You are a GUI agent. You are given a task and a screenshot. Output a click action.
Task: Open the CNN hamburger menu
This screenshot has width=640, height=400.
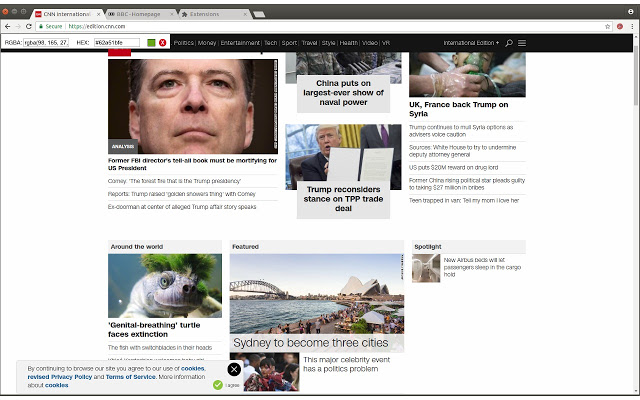[x=522, y=43]
